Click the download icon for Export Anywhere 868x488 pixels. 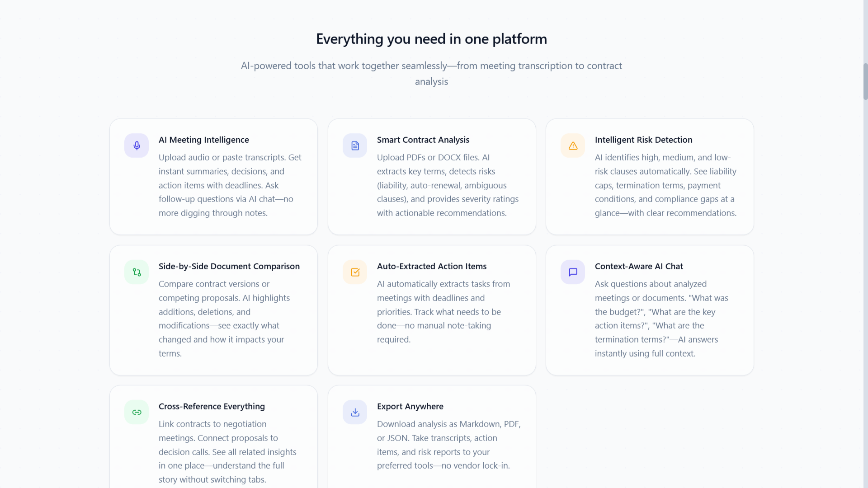tap(355, 412)
